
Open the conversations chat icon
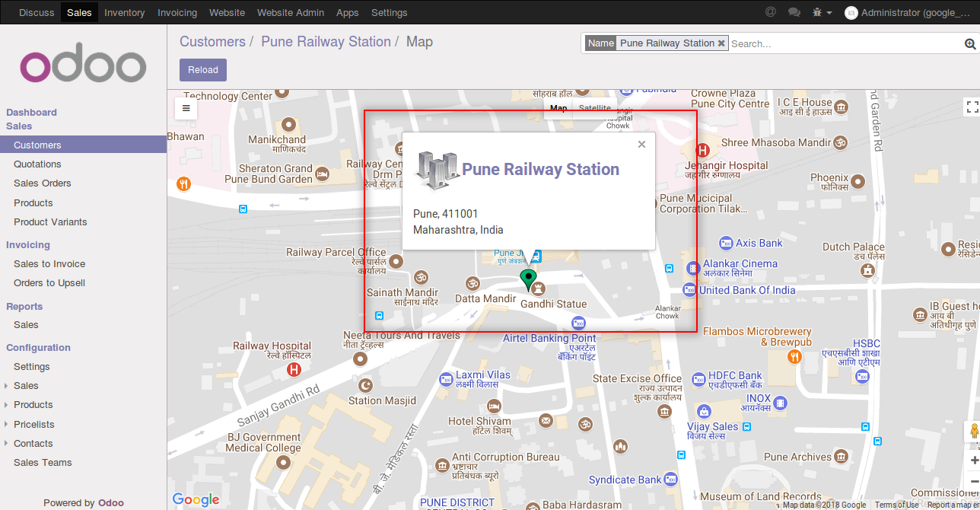(x=794, y=12)
